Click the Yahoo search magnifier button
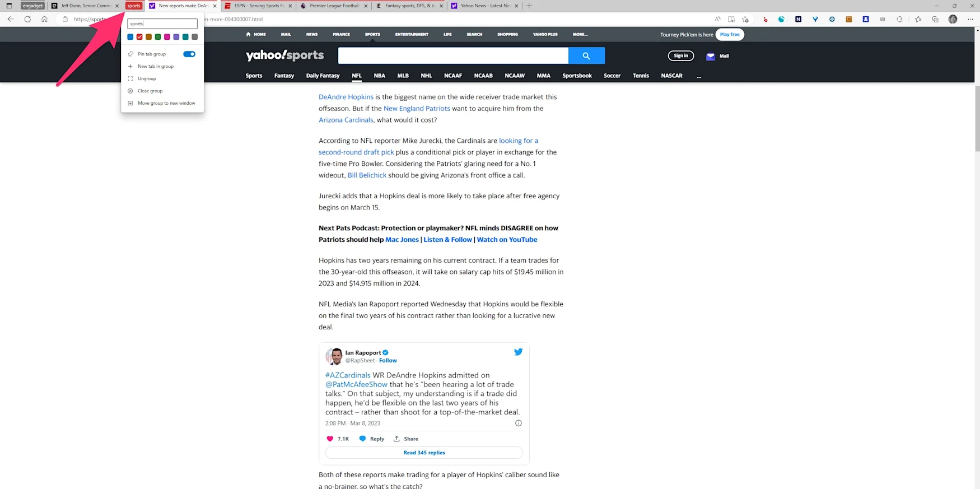This screenshot has width=980, height=489. coord(586,56)
